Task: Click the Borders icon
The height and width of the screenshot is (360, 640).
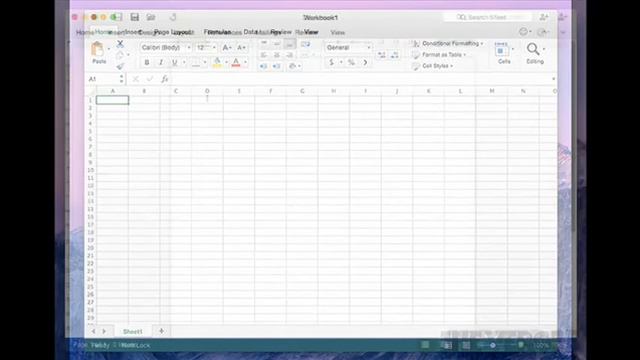Action: pyautogui.click(x=196, y=62)
